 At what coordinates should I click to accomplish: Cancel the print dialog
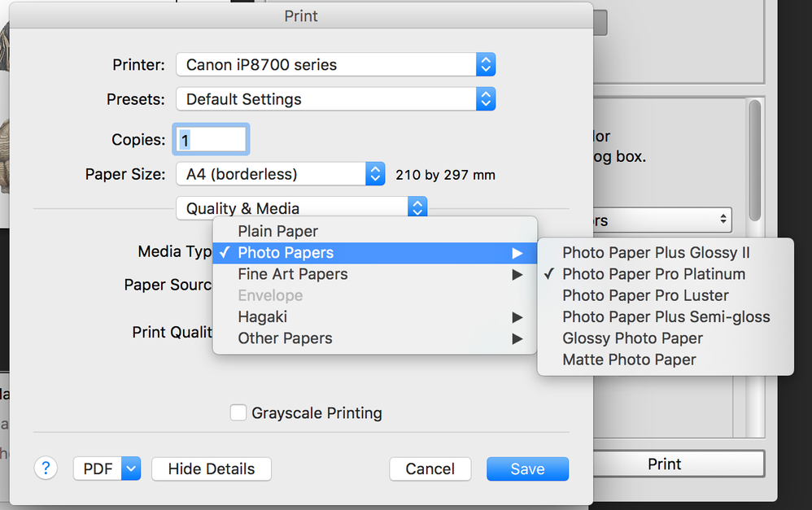(x=430, y=469)
